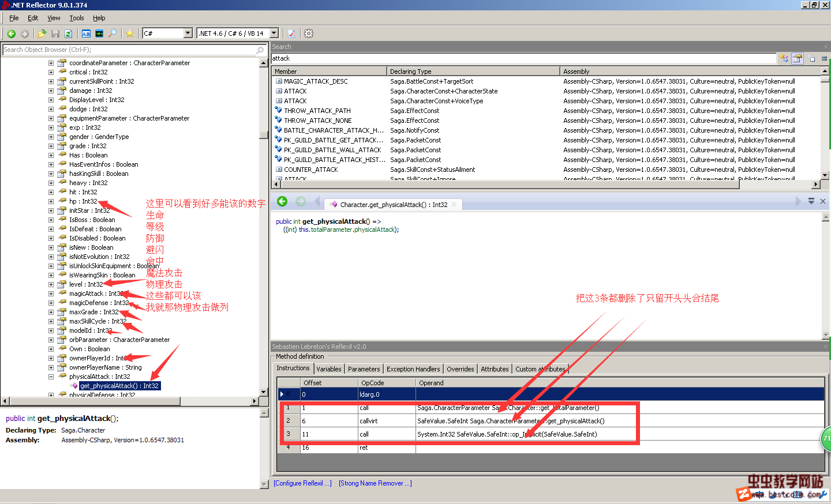Open decompiler tab list dropdown arrow

(x=811, y=201)
